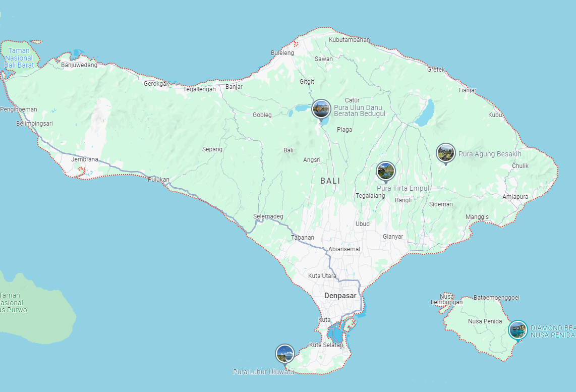Click the Banjuwedang label
Screen dimensions: 576x392
click(x=79, y=65)
